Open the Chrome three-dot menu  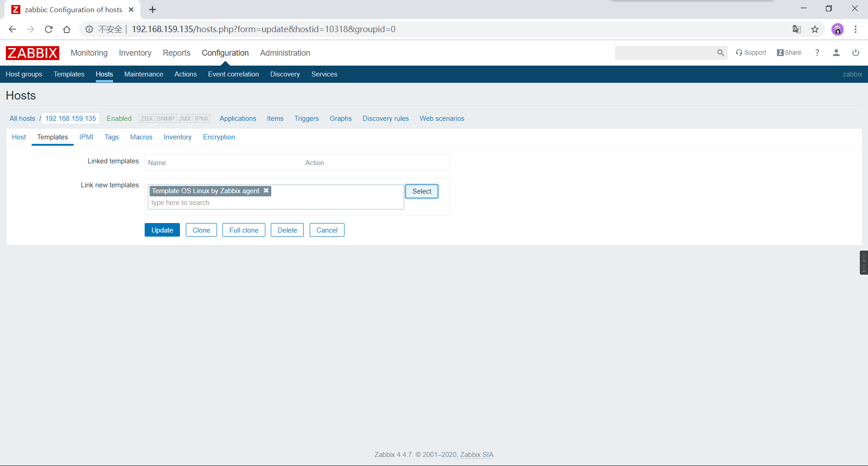point(855,29)
